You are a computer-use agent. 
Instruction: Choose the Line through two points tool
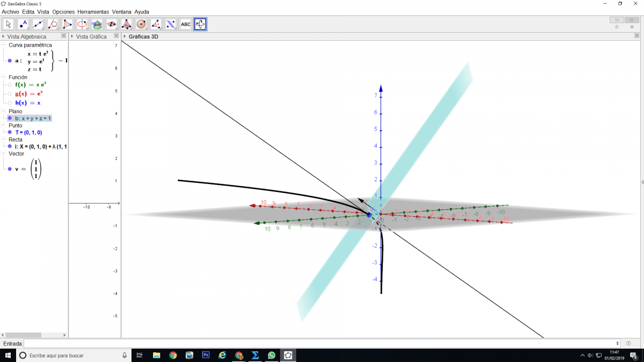38,24
